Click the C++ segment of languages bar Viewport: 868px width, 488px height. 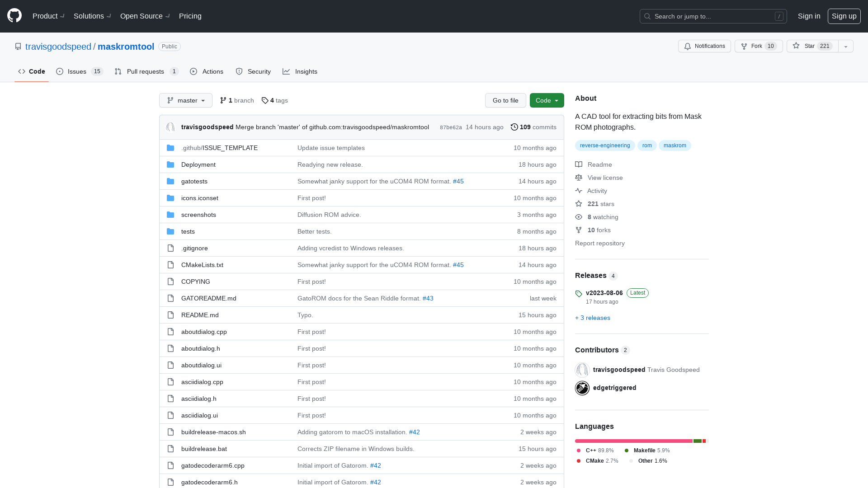tap(634, 441)
